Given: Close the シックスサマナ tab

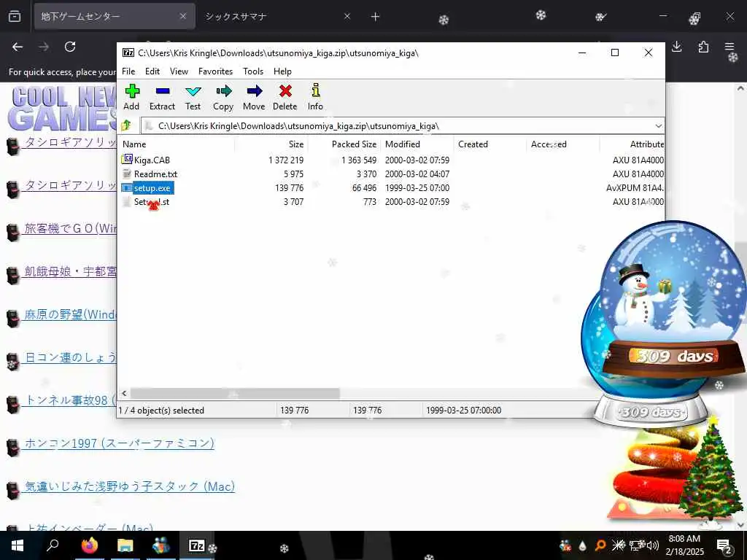Looking at the screenshot, I should pyautogui.click(x=347, y=16).
